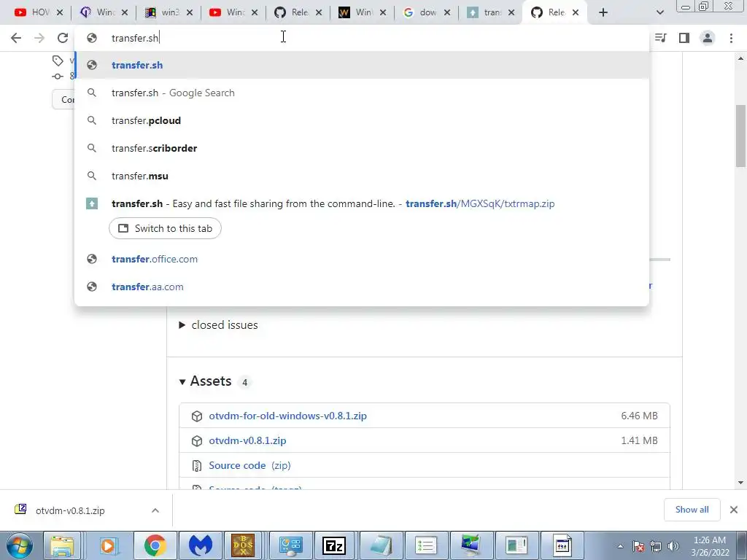The image size is (747, 560).
Task: Pick the transfer.pcloud search suggestion
Action: (x=362, y=120)
